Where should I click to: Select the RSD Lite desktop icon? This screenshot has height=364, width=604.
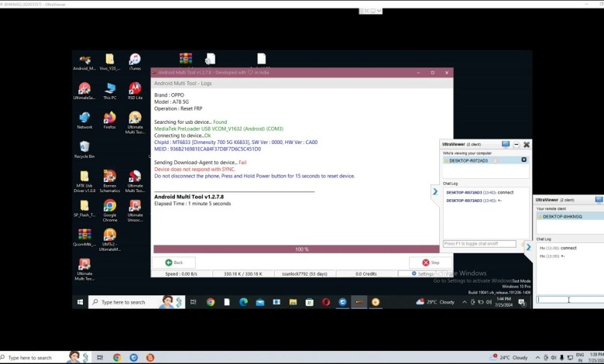[135, 90]
